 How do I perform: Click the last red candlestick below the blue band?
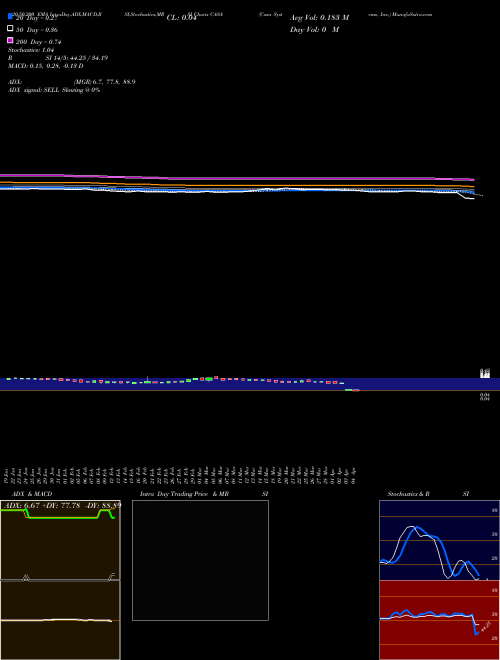(356, 390)
